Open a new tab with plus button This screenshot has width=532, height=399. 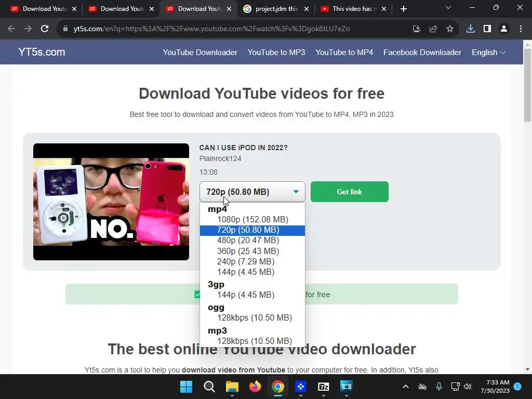point(403,9)
